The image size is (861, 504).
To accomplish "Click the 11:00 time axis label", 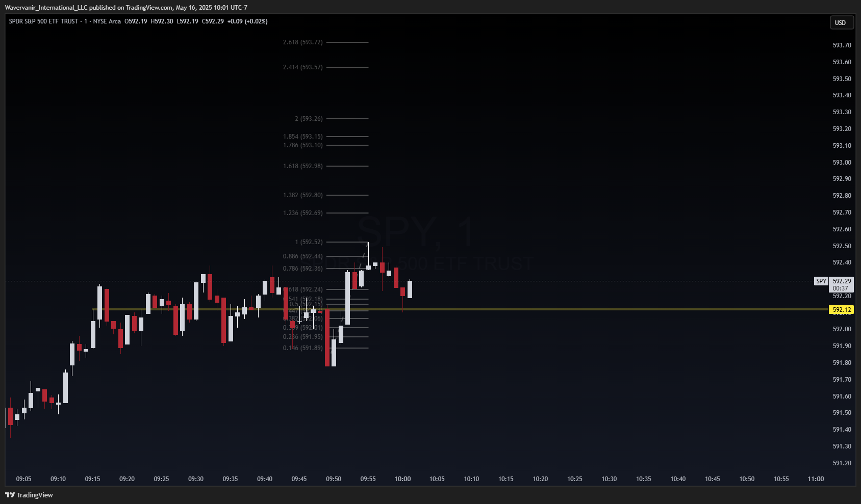I will pyautogui.click(x=816, y=479).
